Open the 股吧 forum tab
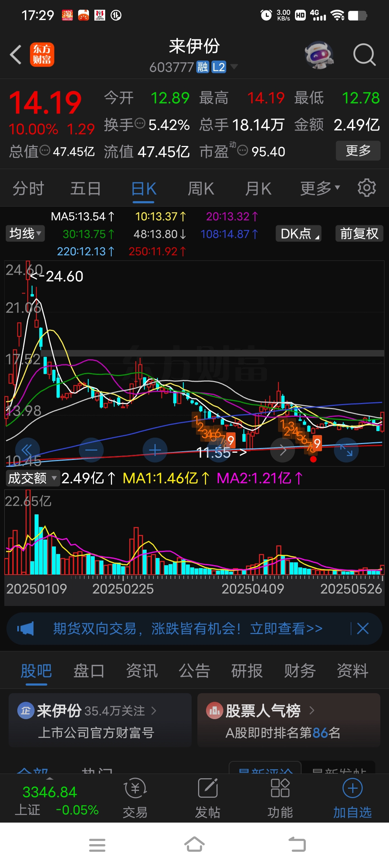389x868 pixels. pos(36,671)
